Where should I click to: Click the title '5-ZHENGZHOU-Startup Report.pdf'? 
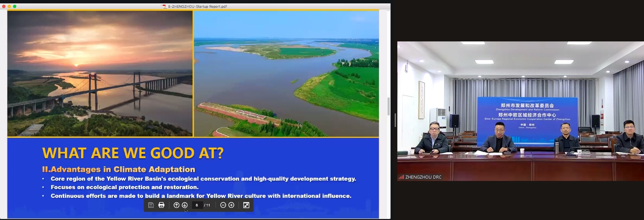[197, 6]
